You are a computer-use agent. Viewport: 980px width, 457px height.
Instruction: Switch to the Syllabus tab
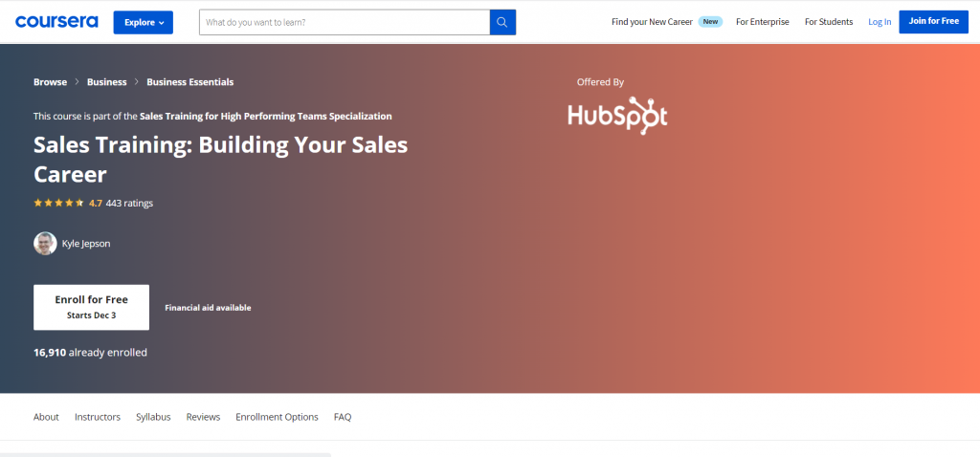coord(153,417)
